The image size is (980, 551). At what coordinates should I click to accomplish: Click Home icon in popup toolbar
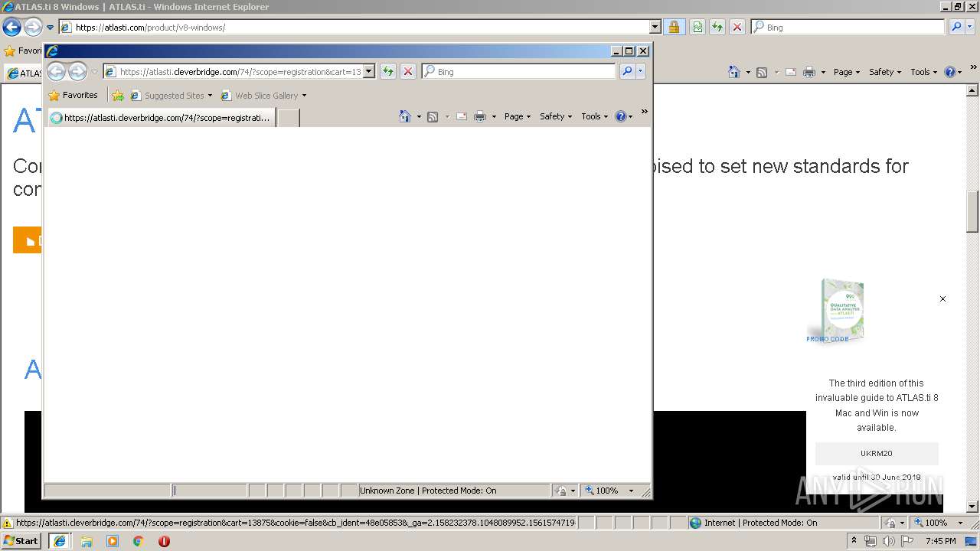pos(405,116)
